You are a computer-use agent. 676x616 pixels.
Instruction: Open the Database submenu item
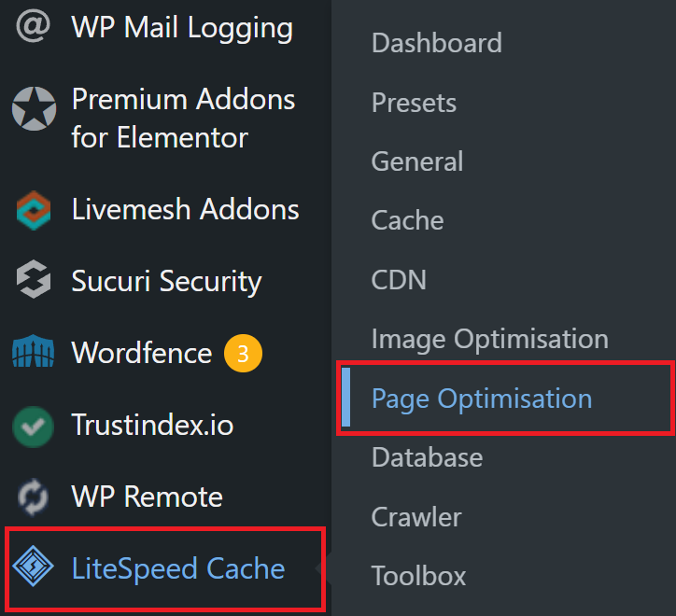tap(427, 457)
